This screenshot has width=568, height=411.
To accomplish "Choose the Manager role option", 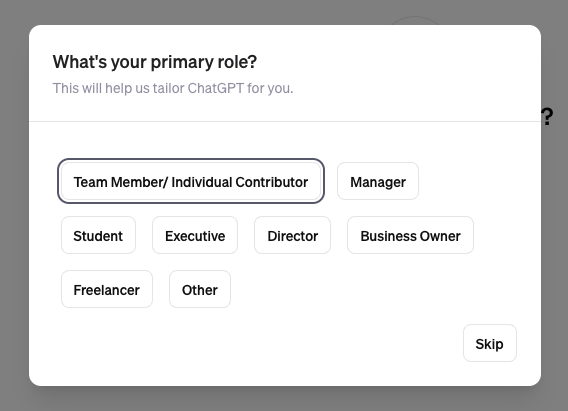I will [378, 181].
